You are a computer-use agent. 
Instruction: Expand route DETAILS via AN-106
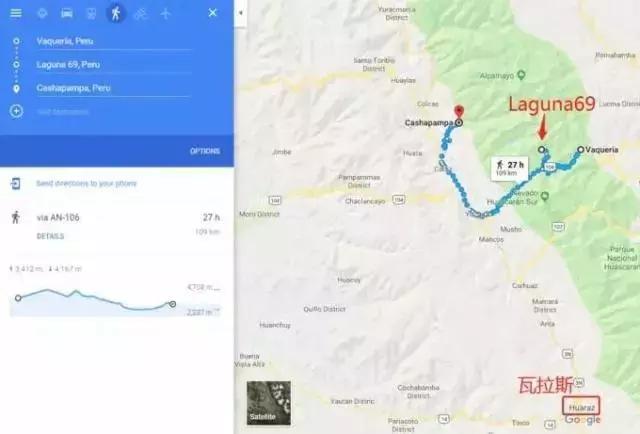pos(50,236)
